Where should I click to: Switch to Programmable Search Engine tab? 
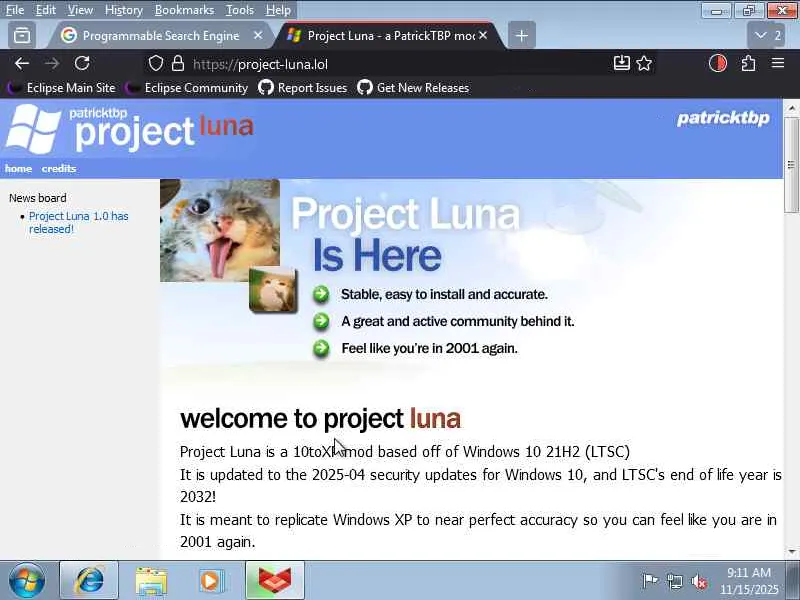pyautogui.click(x=160, y=36)
